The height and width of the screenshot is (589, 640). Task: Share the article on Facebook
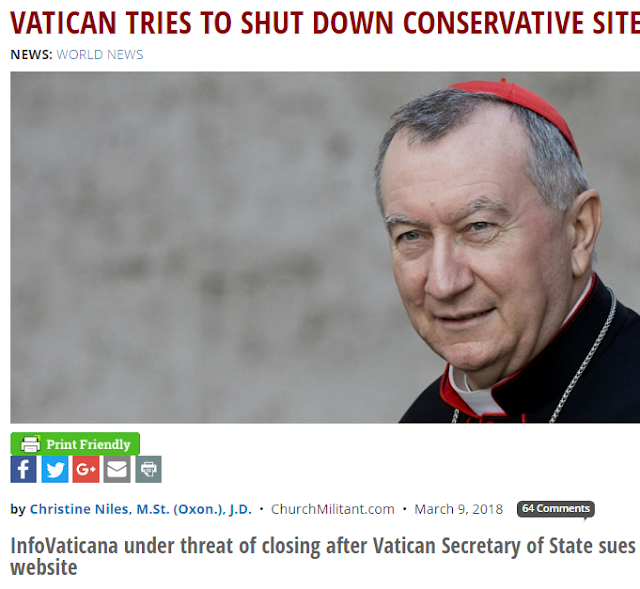(x=23, y=469)
